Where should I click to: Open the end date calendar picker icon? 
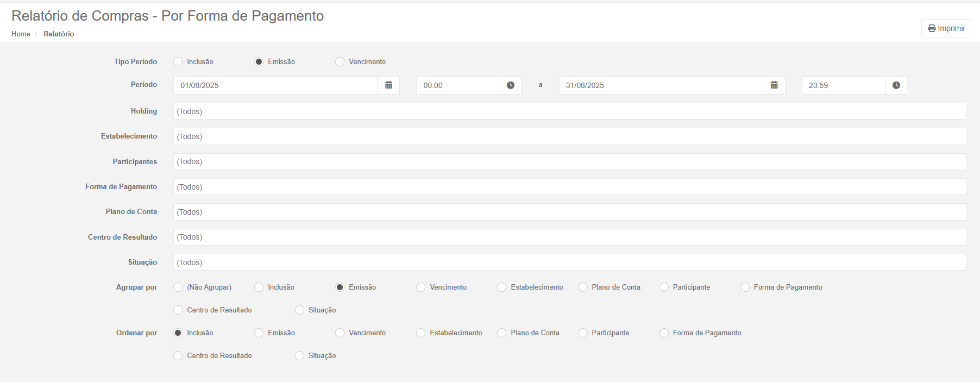tap(774, 85)
